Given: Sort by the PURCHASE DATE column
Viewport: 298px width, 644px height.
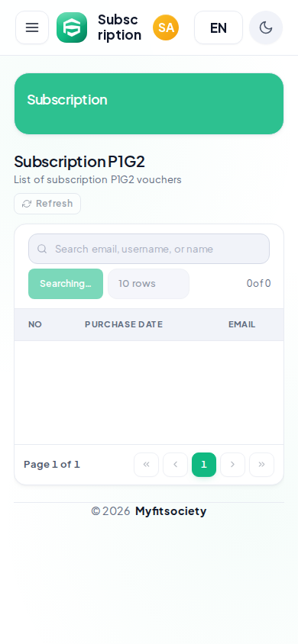Looking at the screenshot, I should coord(124,324).
